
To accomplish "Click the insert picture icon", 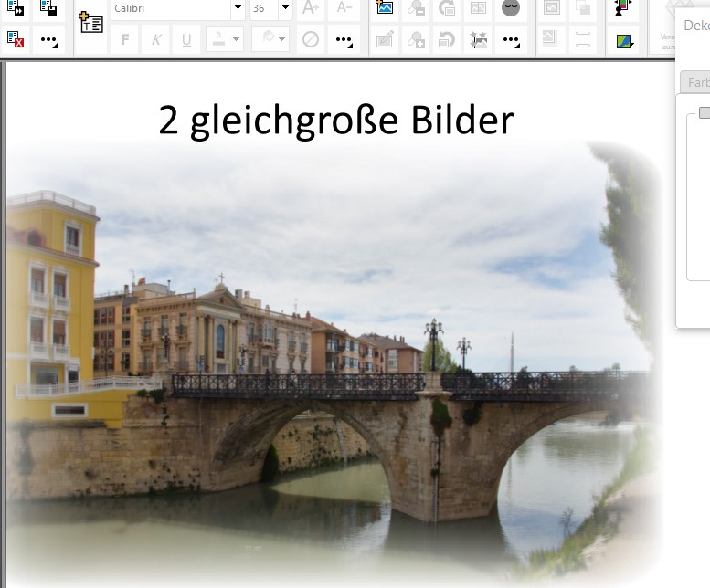I will coord(384,8).
